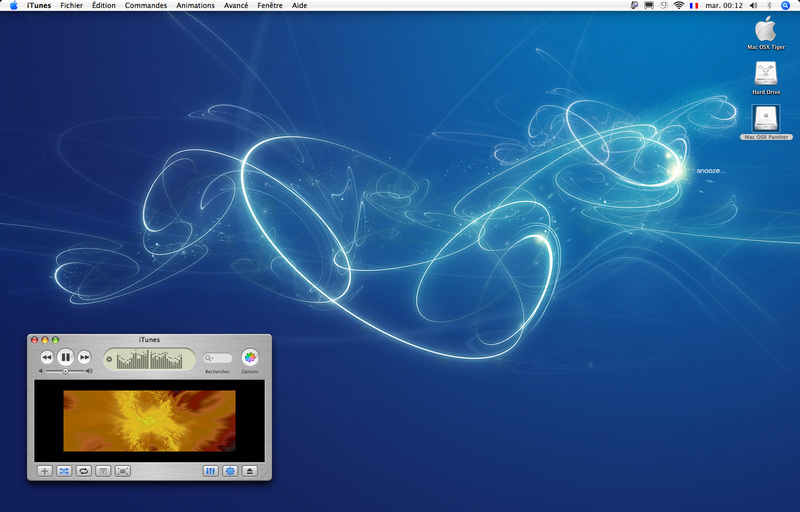Open the Fenêtre menu
Screen dimensions: 800x512
[270, 5]
